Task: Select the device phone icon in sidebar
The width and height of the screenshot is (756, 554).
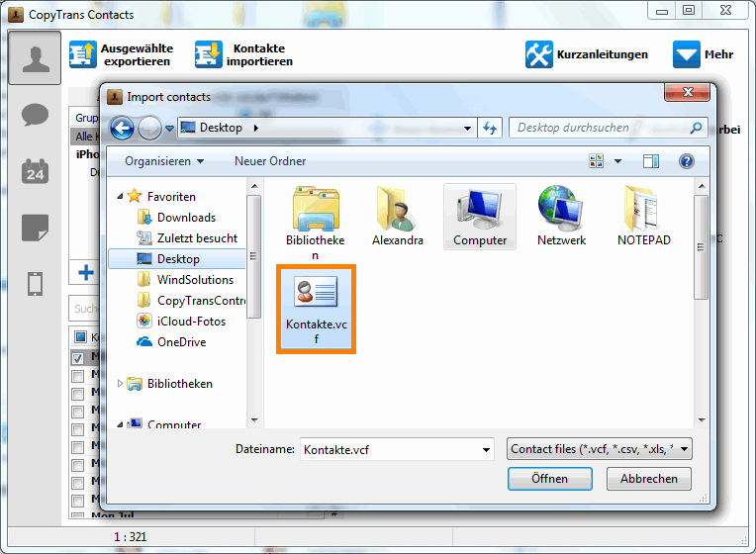Action: 35,284
